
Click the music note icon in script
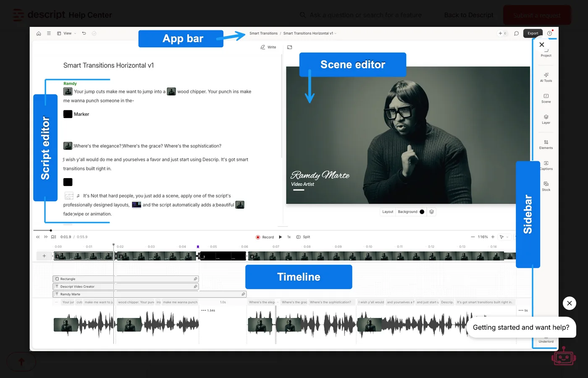(78, 196)
